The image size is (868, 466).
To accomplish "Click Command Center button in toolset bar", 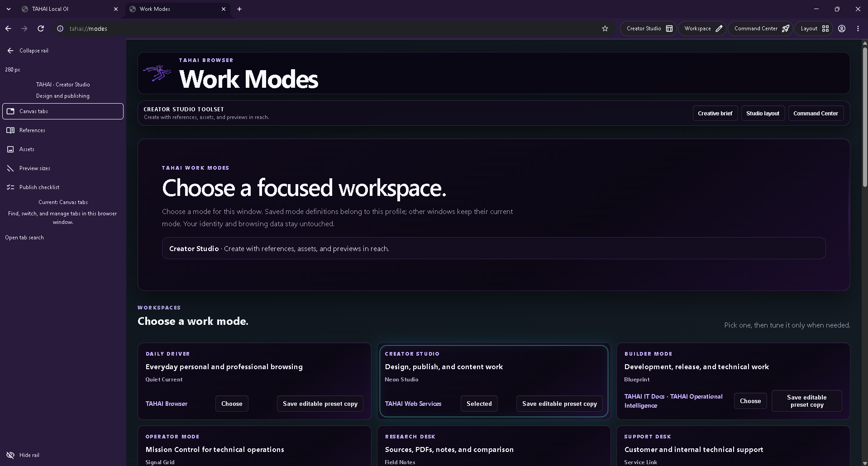I will point(816,114).
